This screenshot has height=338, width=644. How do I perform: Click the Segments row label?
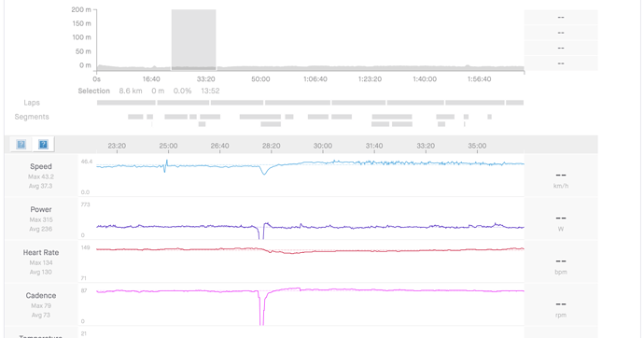32,117
